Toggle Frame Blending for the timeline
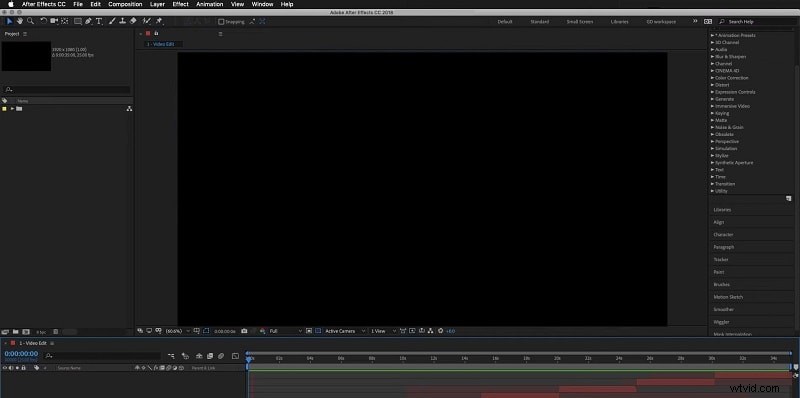Image resolution: width=800 pixels, height=398 pixels. point(210,356)
